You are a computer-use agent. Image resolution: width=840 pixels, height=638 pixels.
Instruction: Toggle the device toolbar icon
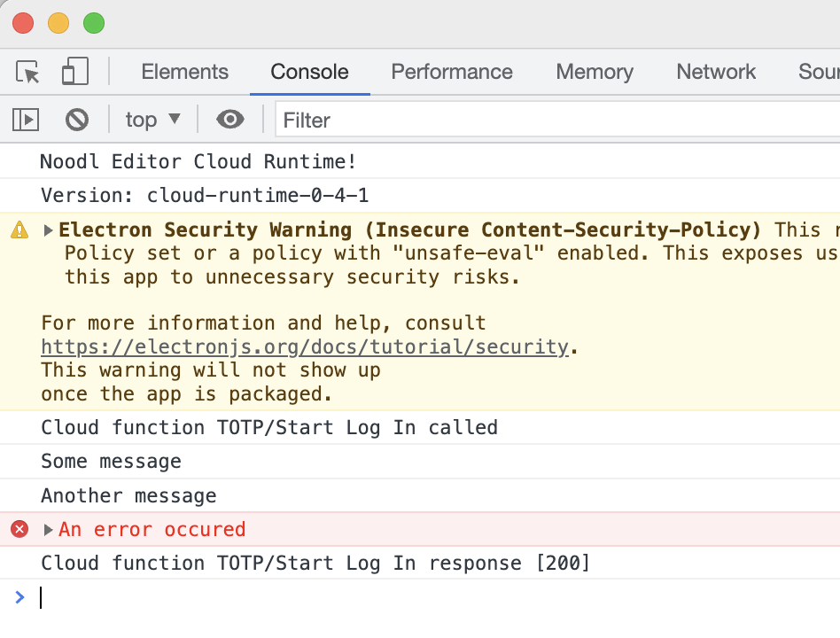pyautogui.click(x=75, y=72)
